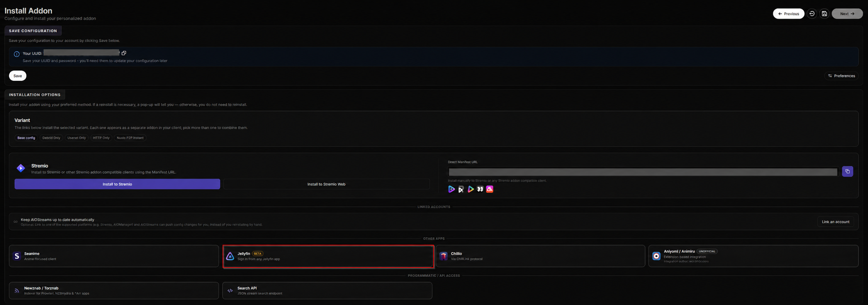Image resolution: width=868 pixels, height=305 pixels.
Task: Click the INSTALLATION OPTIONS heading
Action: pos(35,95)
